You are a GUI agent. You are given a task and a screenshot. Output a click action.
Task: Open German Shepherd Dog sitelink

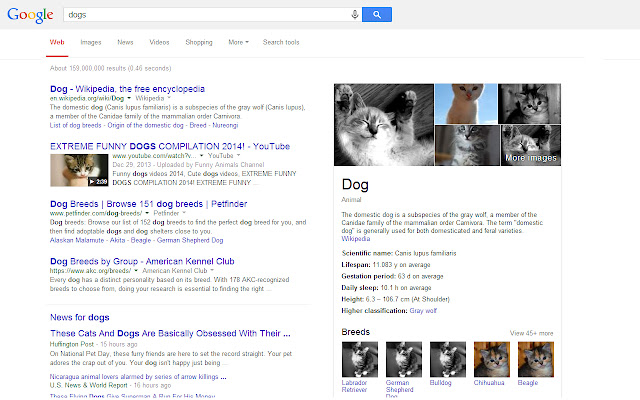190,240
